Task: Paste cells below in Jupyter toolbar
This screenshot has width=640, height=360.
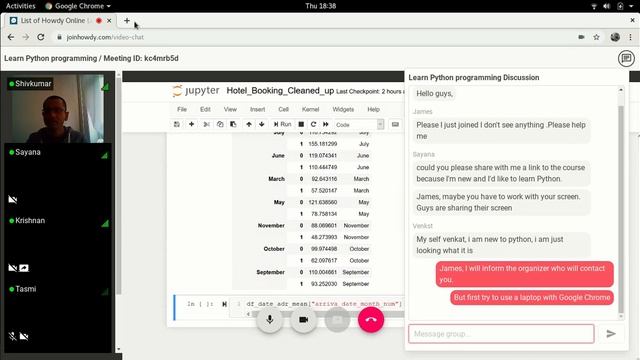Action: pos(233,124)
